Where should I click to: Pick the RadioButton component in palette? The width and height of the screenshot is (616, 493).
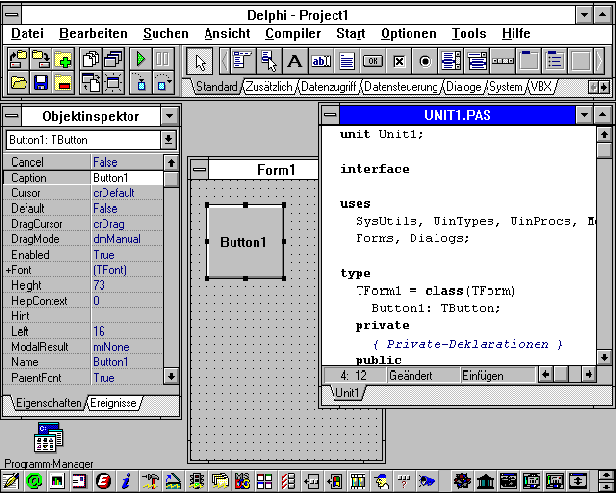(425, 61)
